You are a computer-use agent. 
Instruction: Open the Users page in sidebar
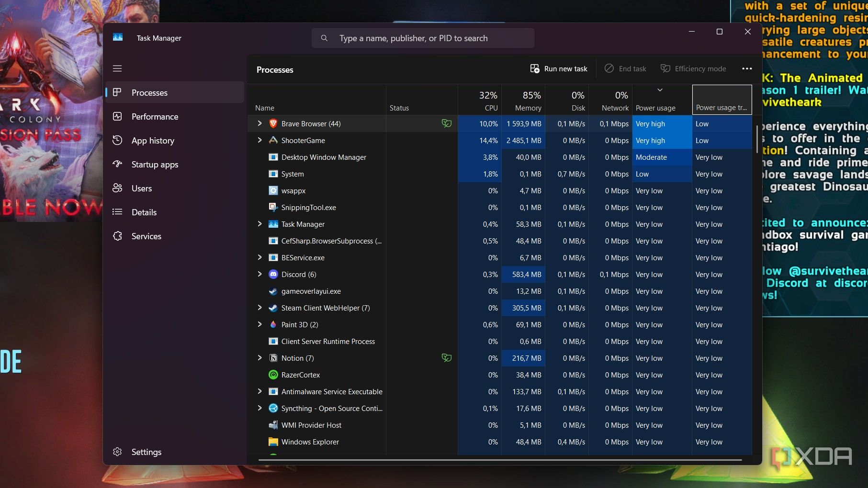175,188
